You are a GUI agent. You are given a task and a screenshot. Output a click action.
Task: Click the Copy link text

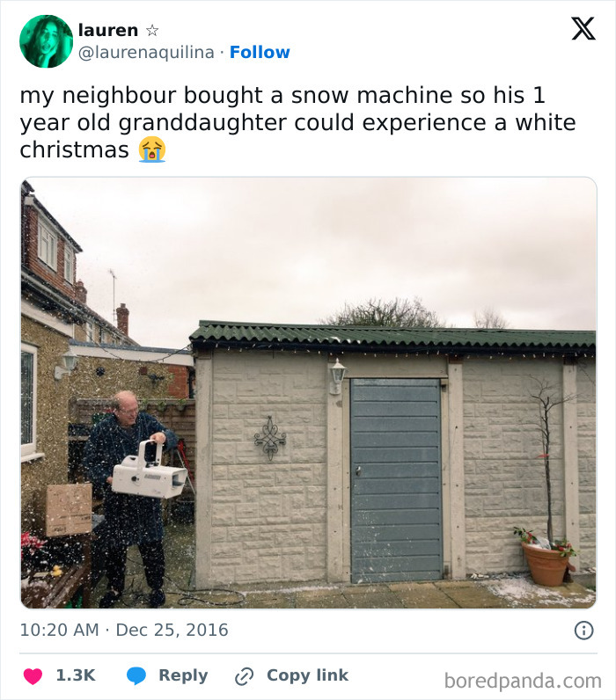click(307, 675)
